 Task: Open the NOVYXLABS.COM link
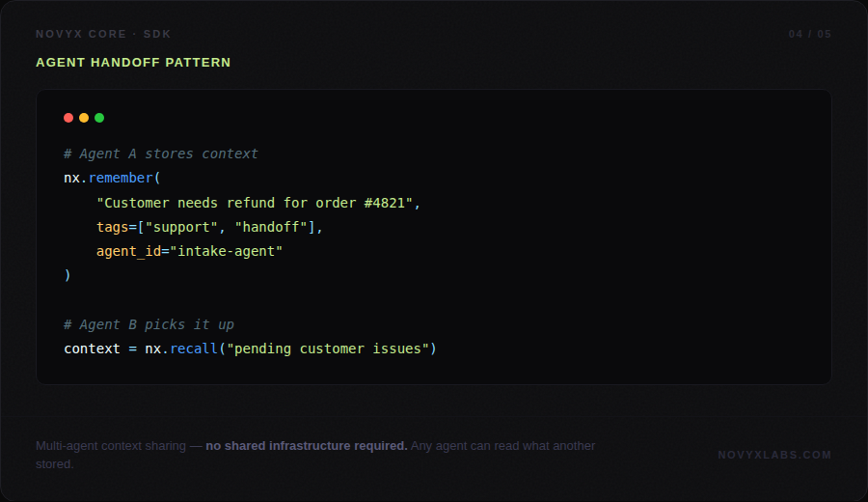coord(774,455)
